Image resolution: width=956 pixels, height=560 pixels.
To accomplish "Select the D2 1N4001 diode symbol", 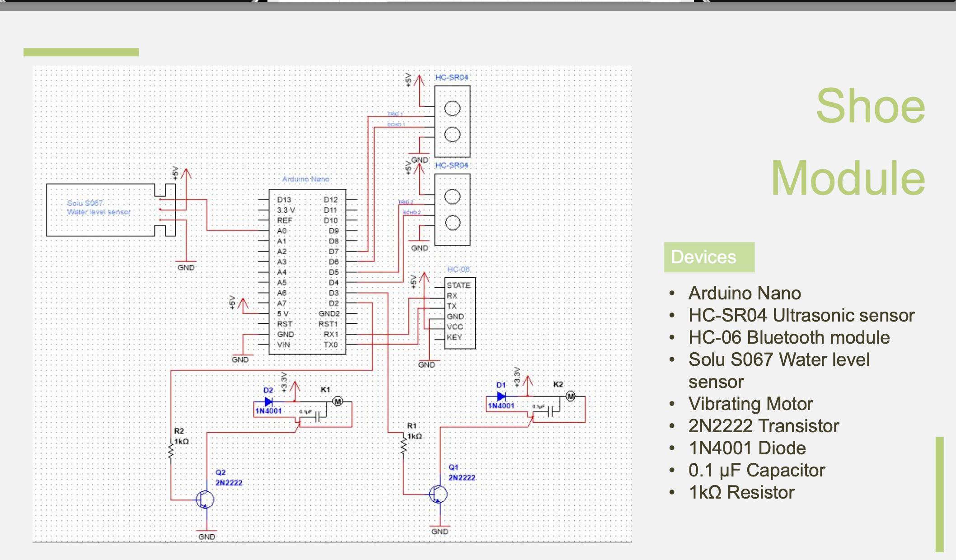I will point(268,401).
